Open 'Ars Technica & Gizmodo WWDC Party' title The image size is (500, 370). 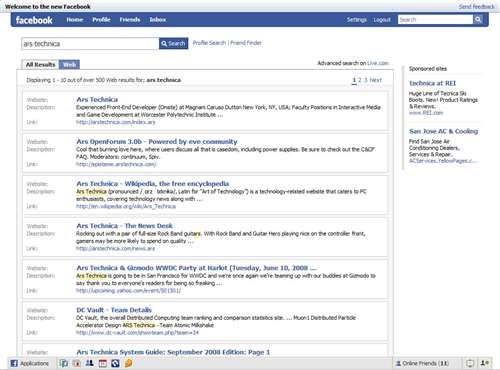(x=196, y=268)
